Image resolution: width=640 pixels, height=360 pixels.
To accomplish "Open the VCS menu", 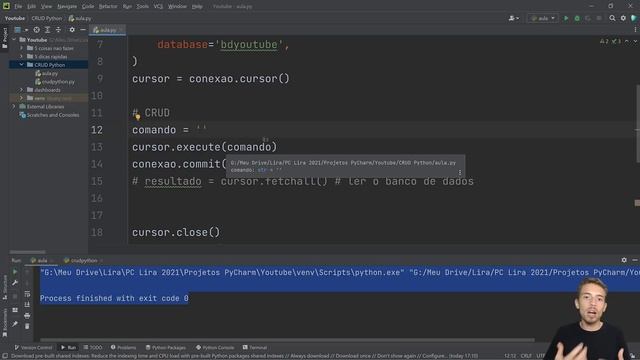I will (x=158, y=7).
